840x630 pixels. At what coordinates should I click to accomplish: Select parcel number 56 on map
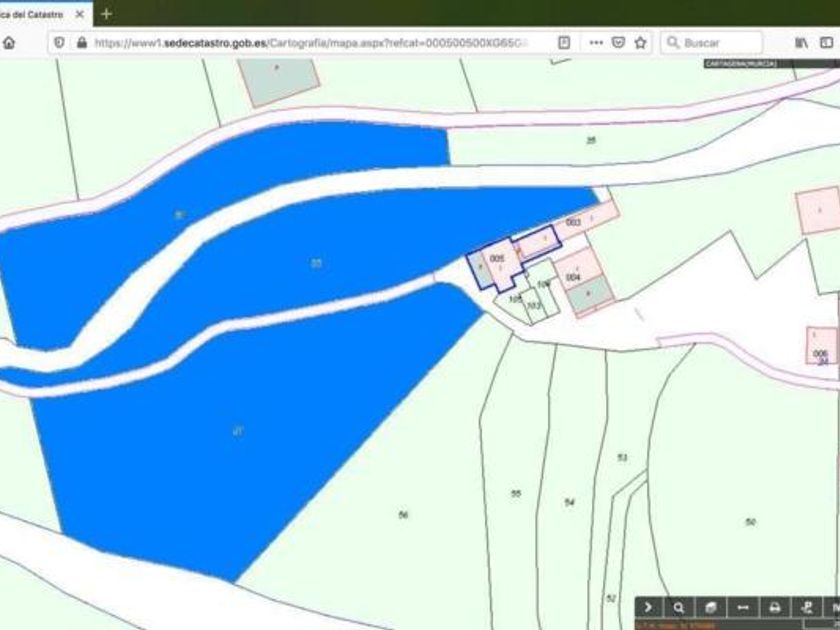[x=403, y=515]
